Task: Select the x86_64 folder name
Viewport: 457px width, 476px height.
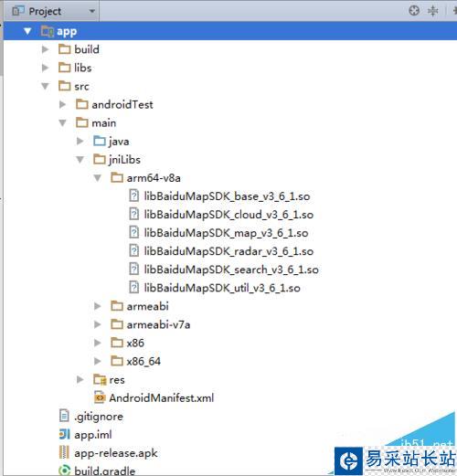Action: [143, 362]
